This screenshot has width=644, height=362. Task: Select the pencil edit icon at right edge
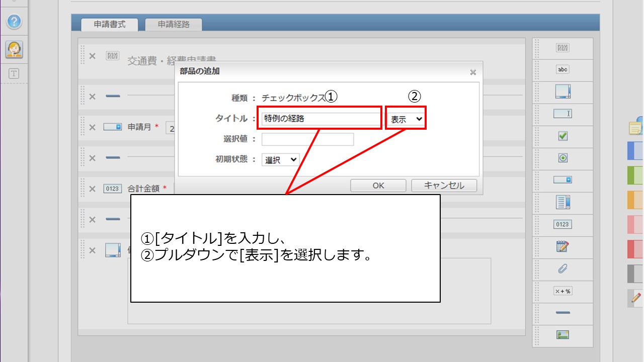(636, 298)
